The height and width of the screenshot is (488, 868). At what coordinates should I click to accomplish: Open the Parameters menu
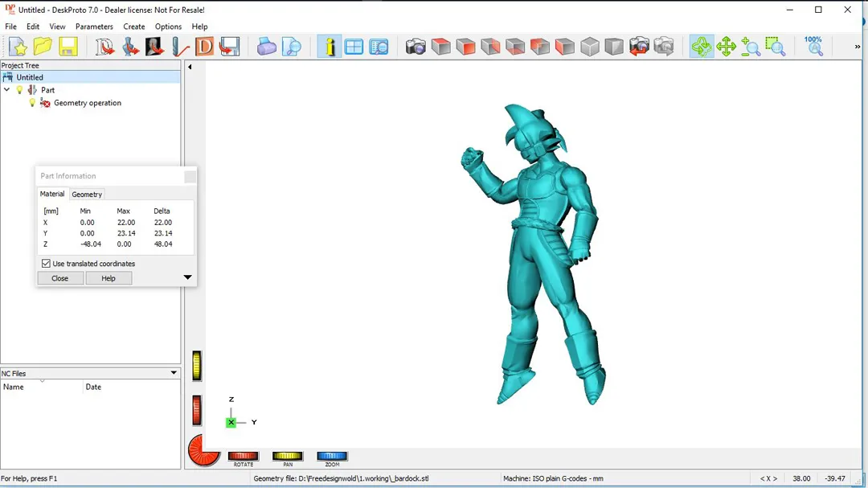94,27
